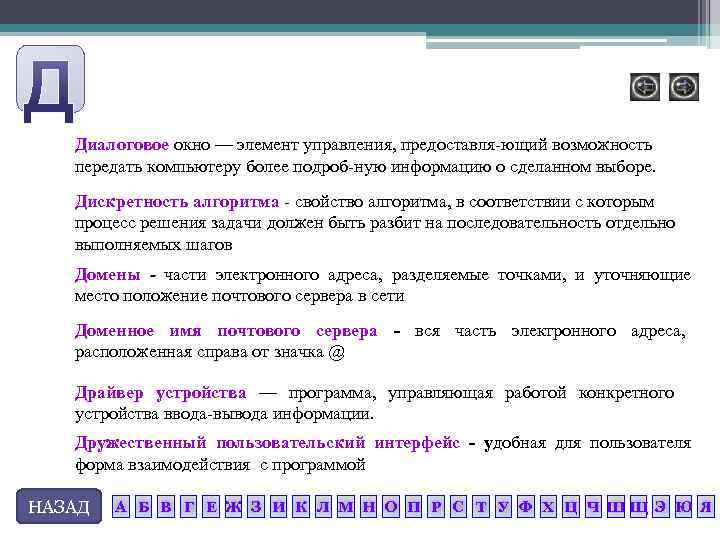Select letter Ф in the bottom bar
The image size is (720, 540).
coord(526,507)
